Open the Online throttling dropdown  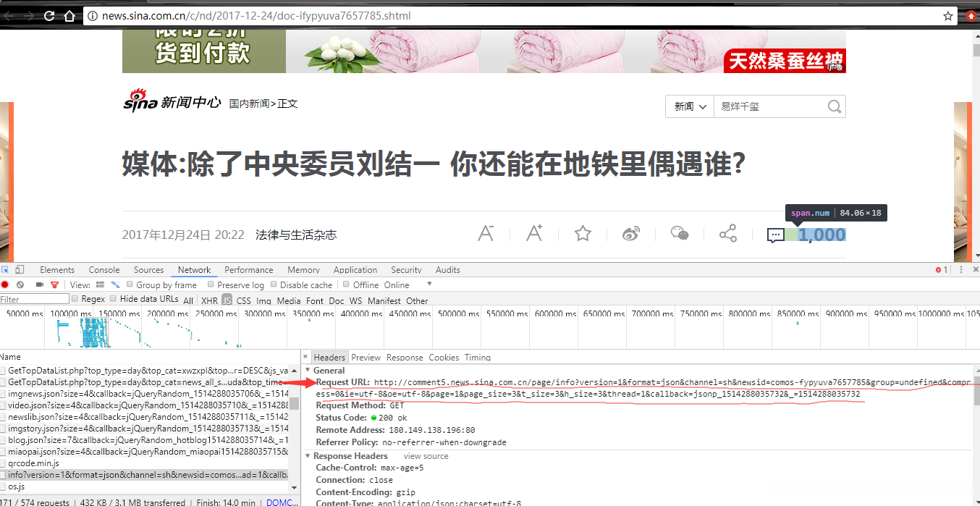(x=407, y=284)
